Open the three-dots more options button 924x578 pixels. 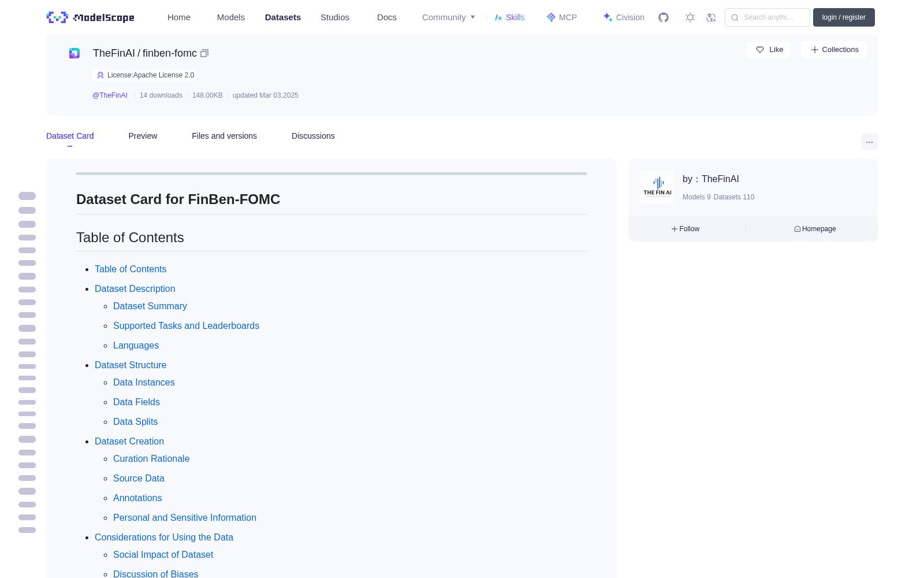pyautogui.click(x=870, y=142)
